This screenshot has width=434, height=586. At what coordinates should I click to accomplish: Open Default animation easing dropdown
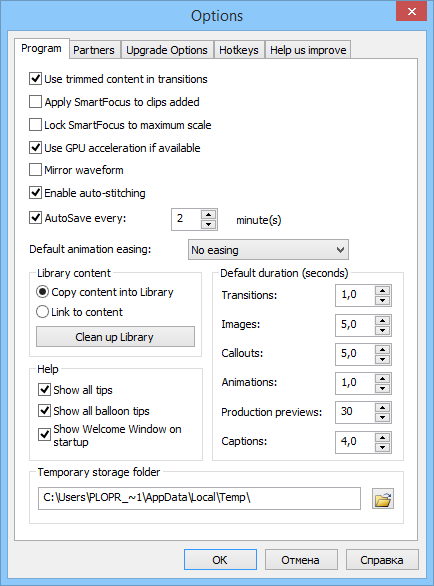click(x=268, y=250)
